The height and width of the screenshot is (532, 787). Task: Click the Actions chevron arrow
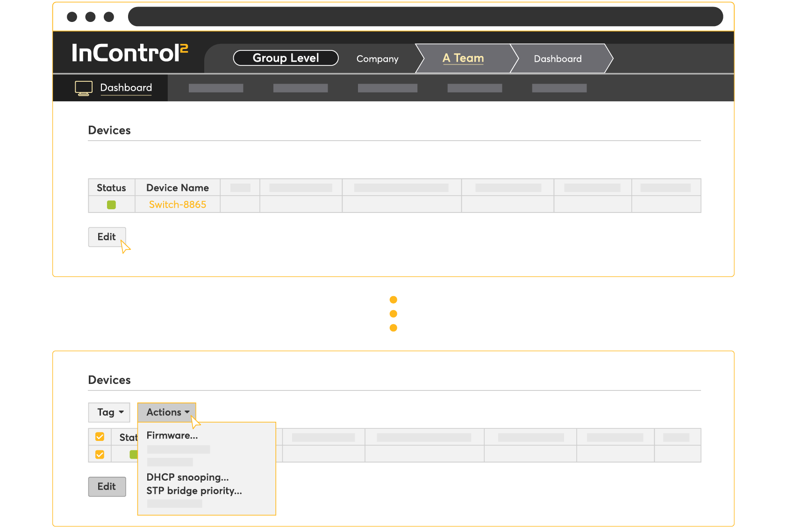[188, 412]
